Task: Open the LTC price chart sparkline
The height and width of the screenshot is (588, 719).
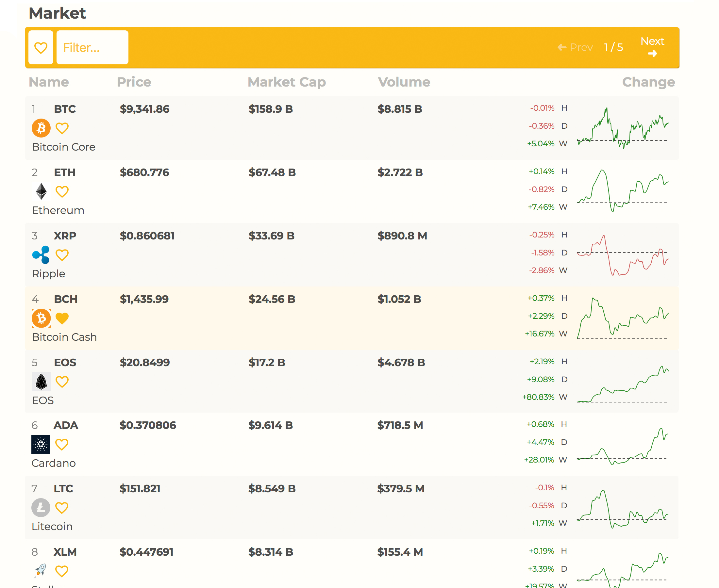Action: (x=623, y=509)
